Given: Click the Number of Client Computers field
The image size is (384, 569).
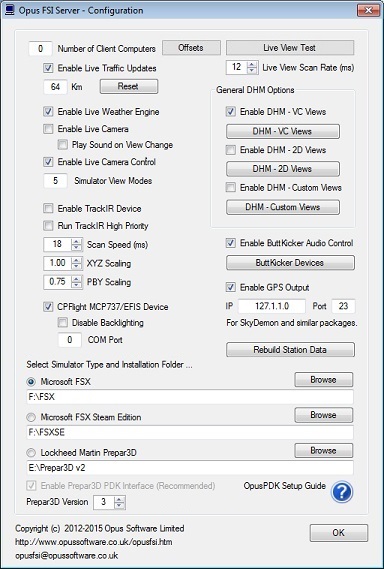Looking at the screenshot, I should coord(40,48).
